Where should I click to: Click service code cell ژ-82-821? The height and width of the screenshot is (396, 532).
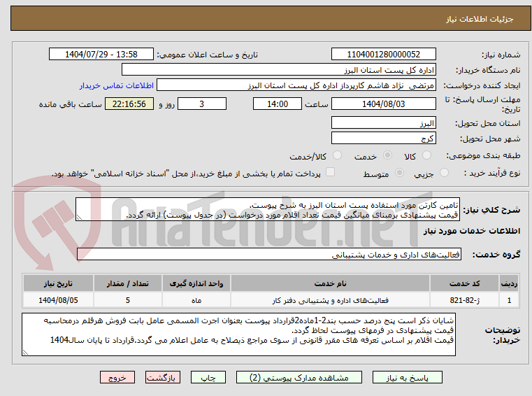(464, 300)
